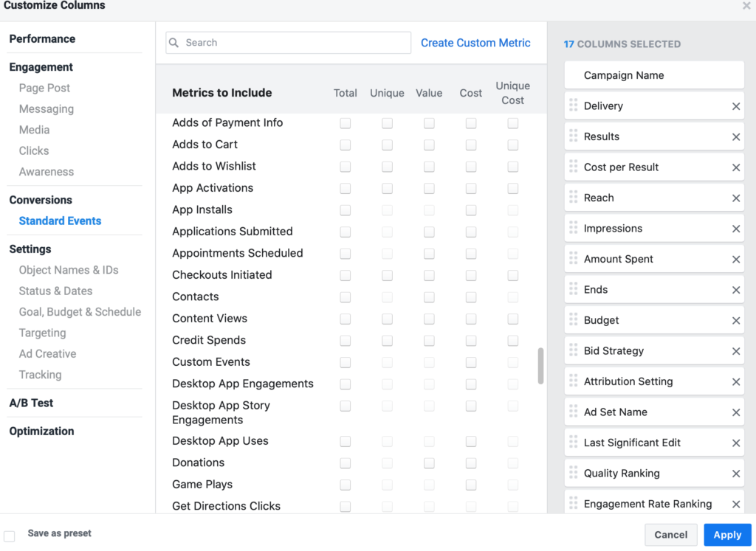This screenshot has height=551, width=756.
Task: Click the drag handle beside Delivery
Action: (x=574, y=105)
